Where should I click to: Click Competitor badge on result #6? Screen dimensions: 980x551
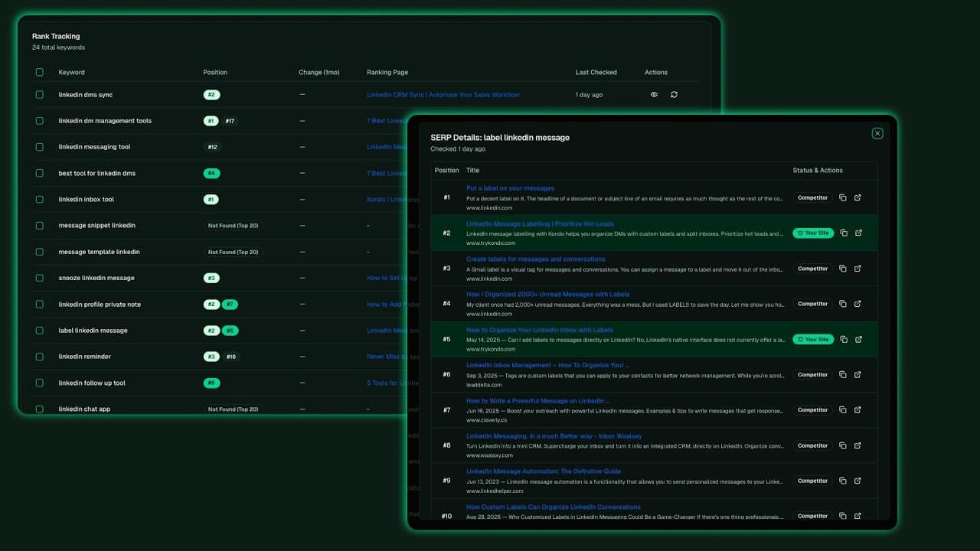812,375
